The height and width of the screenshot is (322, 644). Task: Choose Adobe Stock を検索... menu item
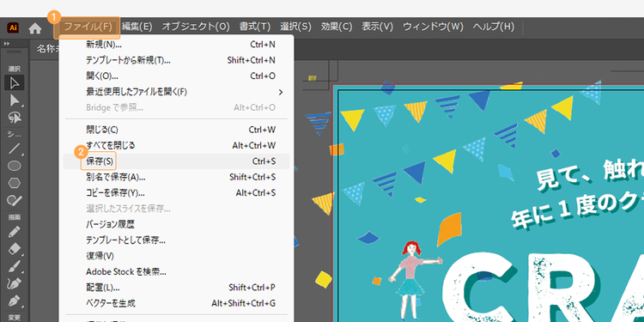click(177, 271)
